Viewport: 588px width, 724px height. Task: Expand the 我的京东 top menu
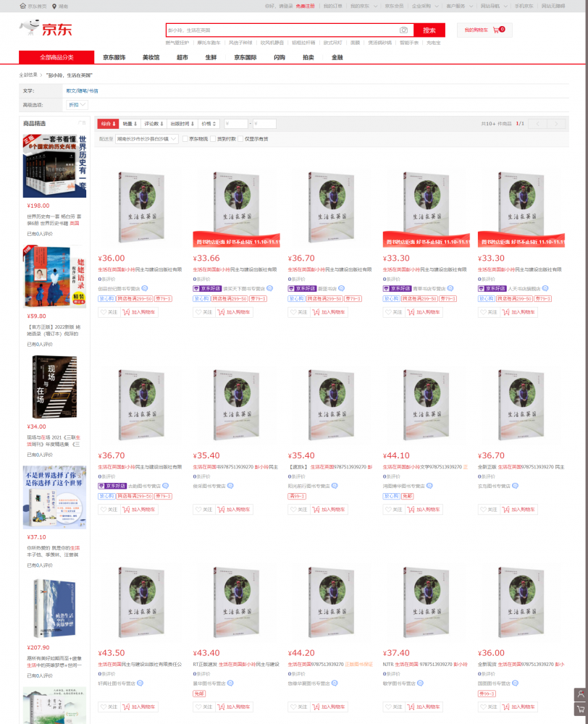(364, 6)
